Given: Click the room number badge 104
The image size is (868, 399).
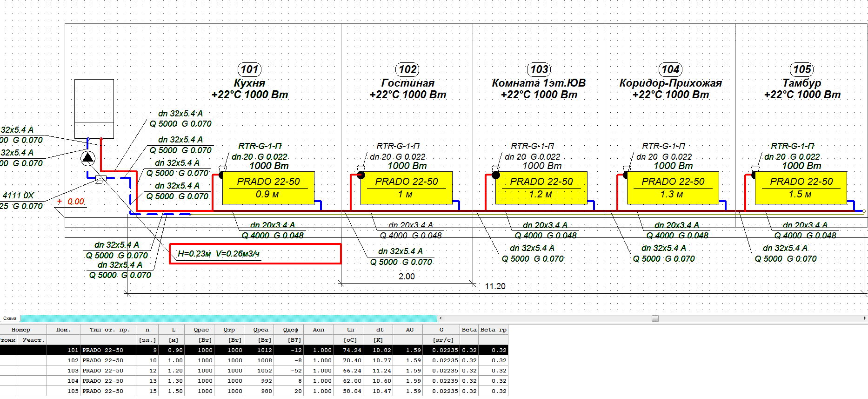Looking at the screenshot, I should (x=671, y=69).
